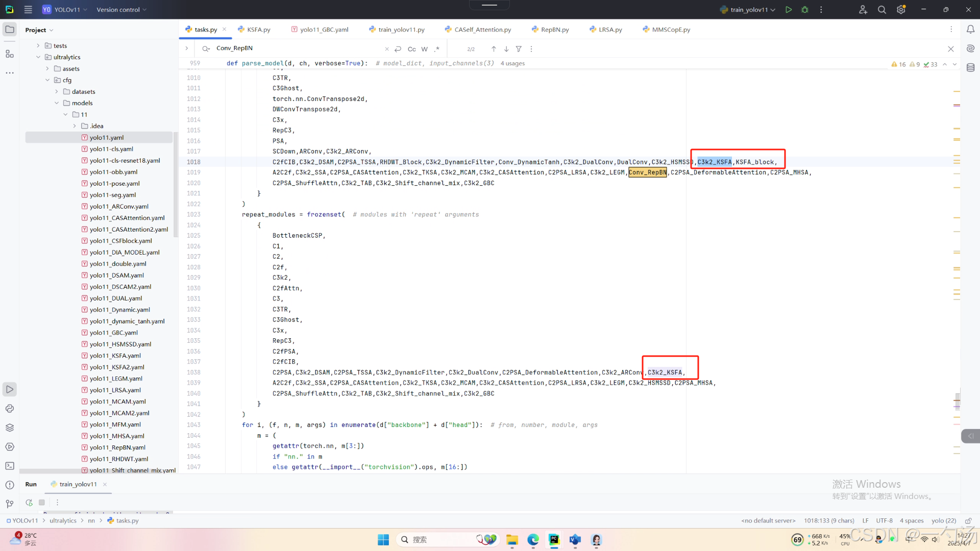Image resolution: width=980 pixels, height=551 pixels.
Task: Open the Python Packages layers icon
Action: pyautogui.click(x=10, y=428)
